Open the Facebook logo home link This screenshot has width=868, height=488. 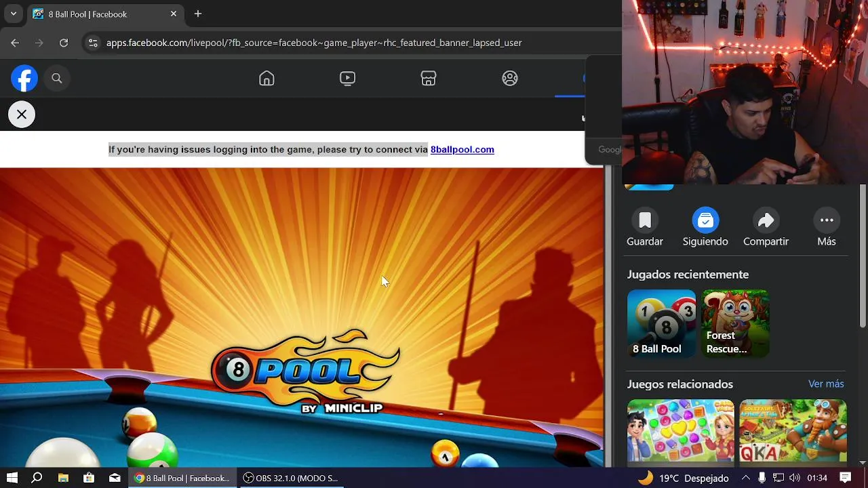[24, 79]
